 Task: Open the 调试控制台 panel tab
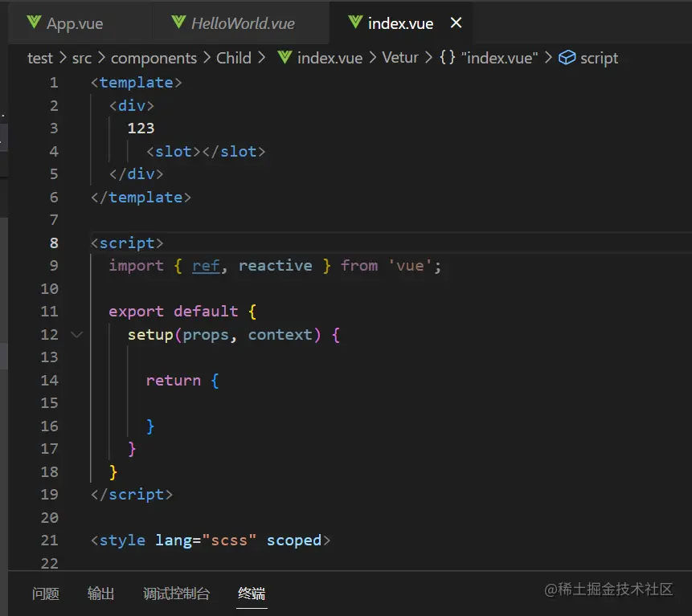[177, 594]
